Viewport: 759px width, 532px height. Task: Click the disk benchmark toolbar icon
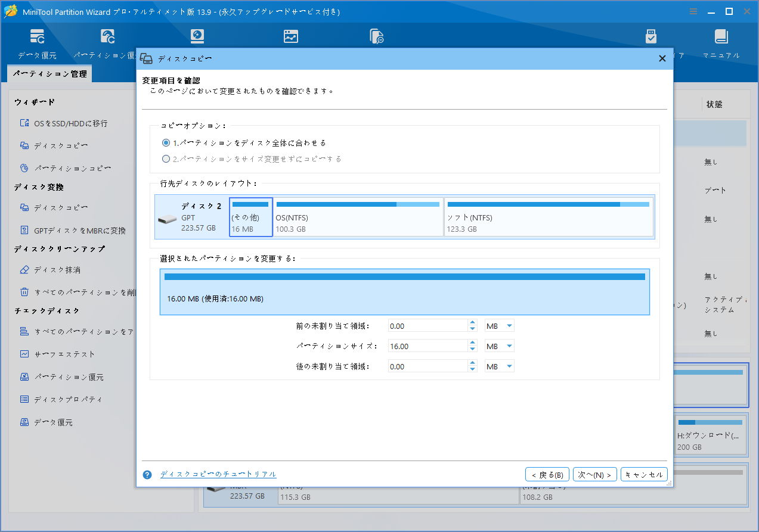pos(290,37)
